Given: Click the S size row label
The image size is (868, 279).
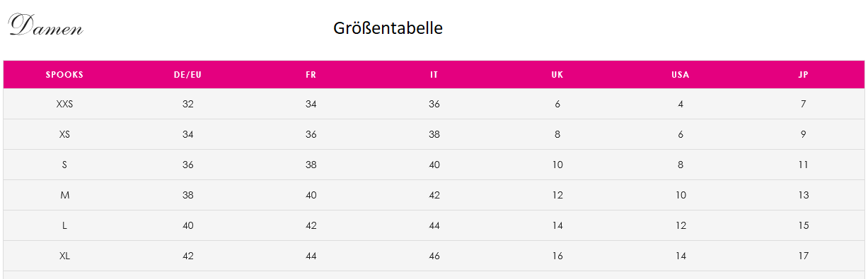Looking at the screenshot, I should tap(64, 165).
